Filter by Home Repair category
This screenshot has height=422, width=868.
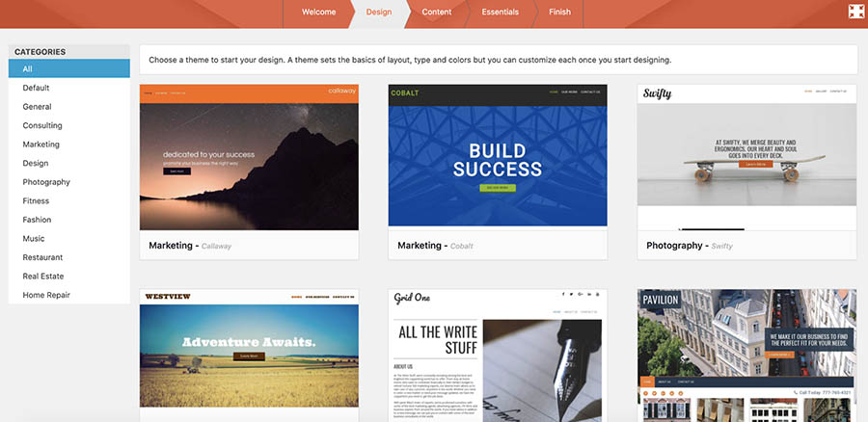(x=46, y=295)
